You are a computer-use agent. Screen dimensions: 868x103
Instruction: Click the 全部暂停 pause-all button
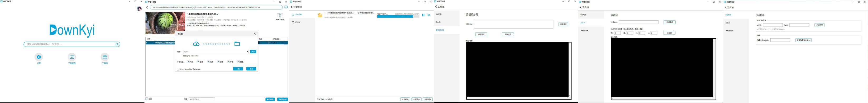[405, 99]
